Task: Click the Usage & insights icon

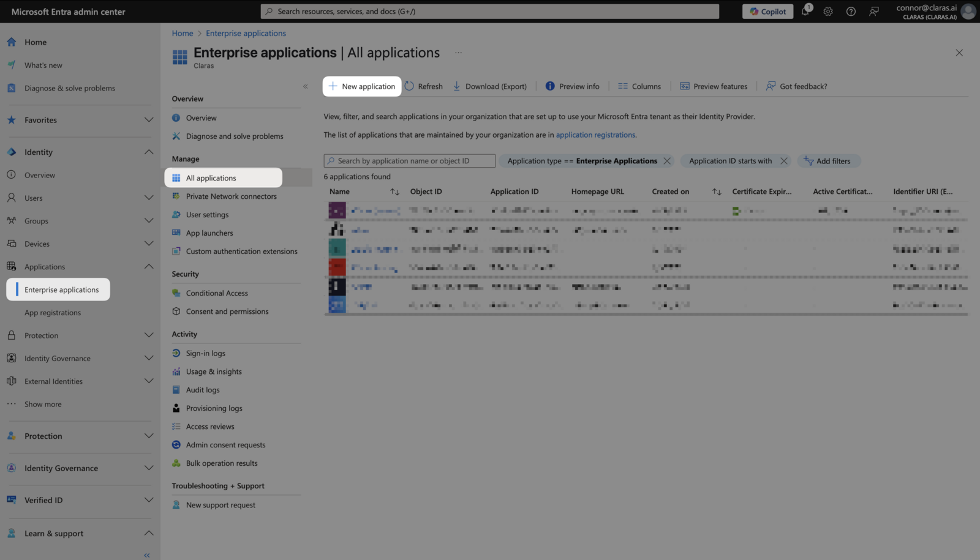Action: [x=176, y=371]
